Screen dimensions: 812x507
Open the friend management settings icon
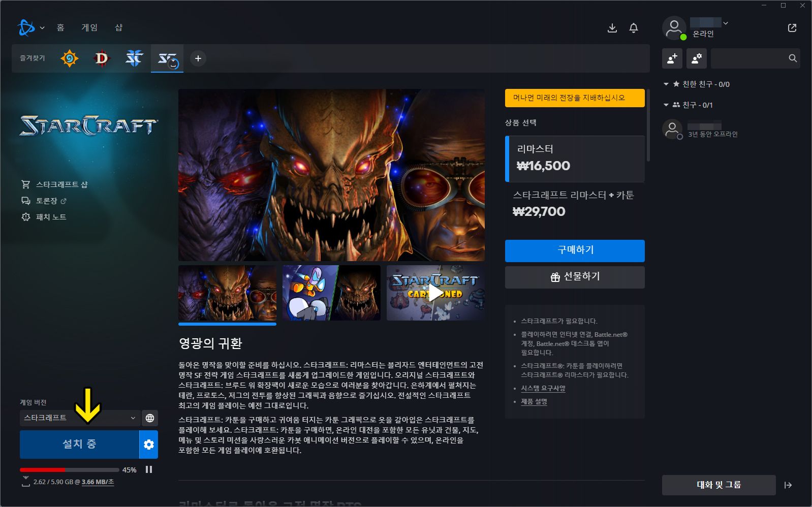(x=697, y=58)
